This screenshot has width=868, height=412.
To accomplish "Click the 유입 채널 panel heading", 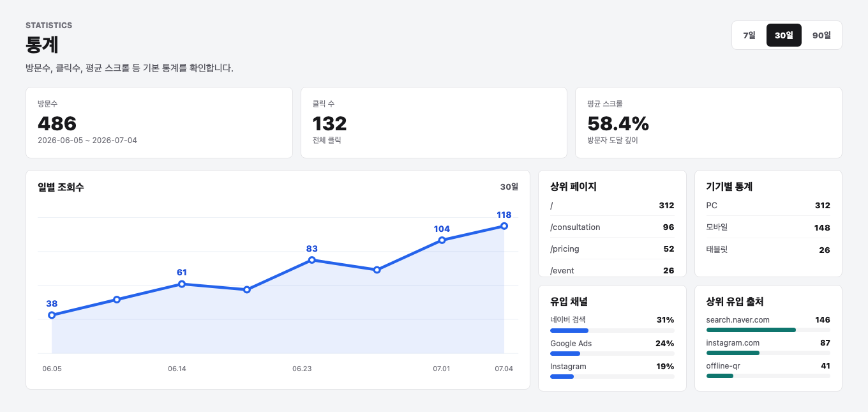I will 569,301.
